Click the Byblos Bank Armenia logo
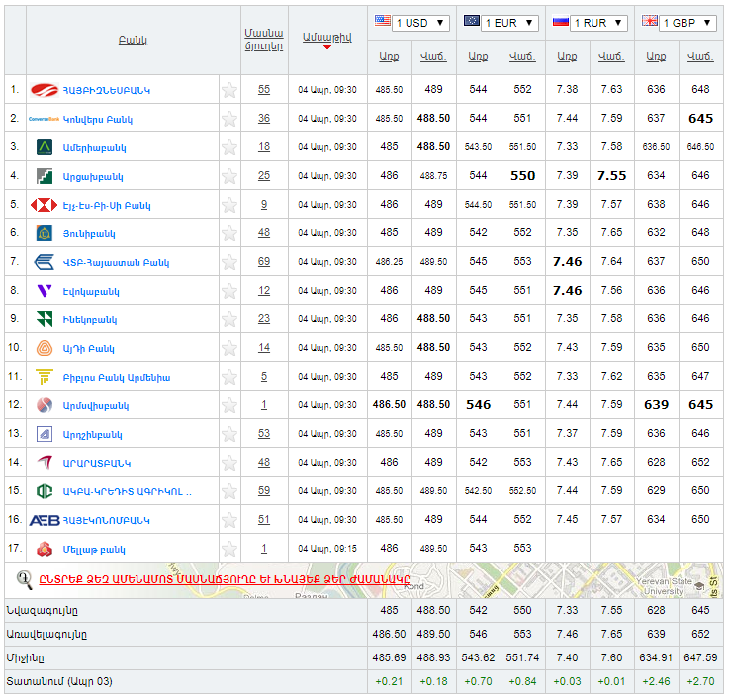Viewport: 729px width, 700px height. tap(45, 377)
